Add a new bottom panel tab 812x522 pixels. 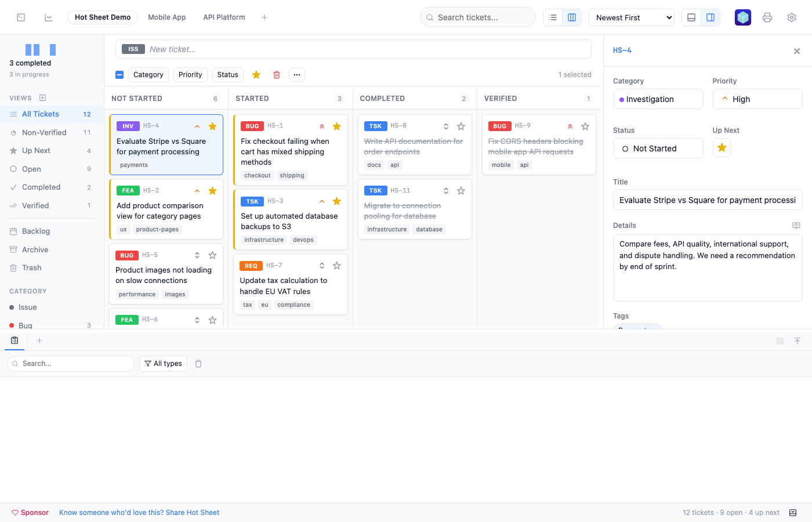[39, 340]
